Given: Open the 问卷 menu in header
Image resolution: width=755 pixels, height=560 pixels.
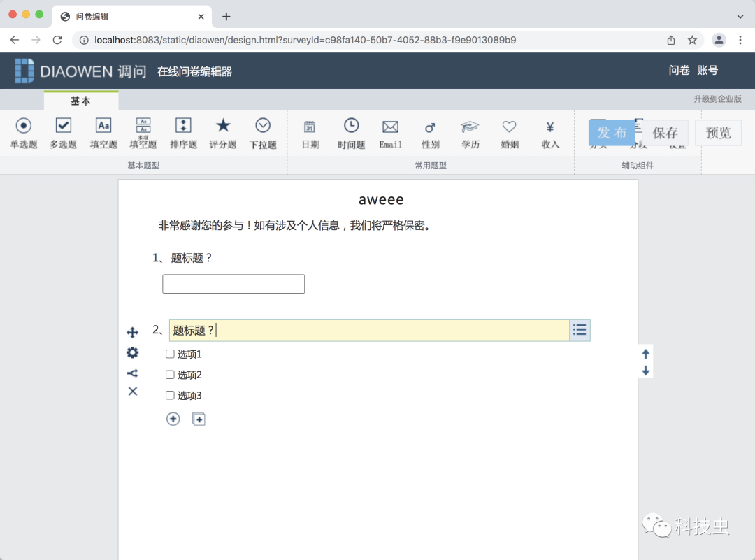Looking at the screenshot, I should [679, 71].
